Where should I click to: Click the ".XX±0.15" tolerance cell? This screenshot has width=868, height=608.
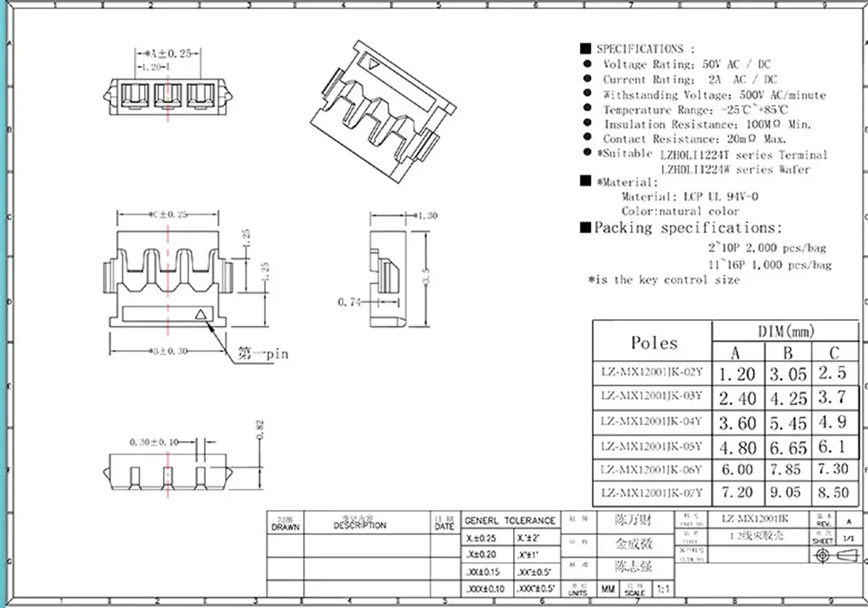coord(483,572)
